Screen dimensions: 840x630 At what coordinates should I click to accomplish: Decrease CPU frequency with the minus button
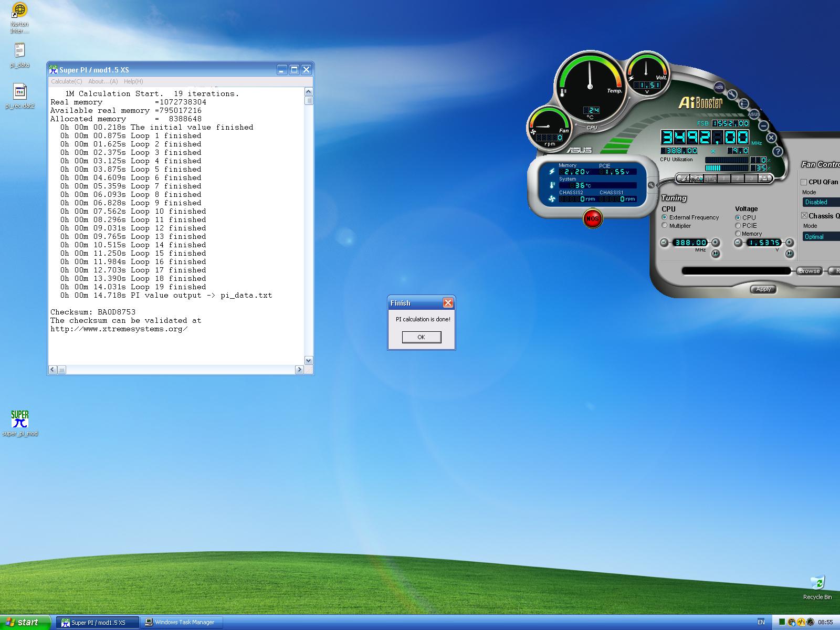(664, 243)
